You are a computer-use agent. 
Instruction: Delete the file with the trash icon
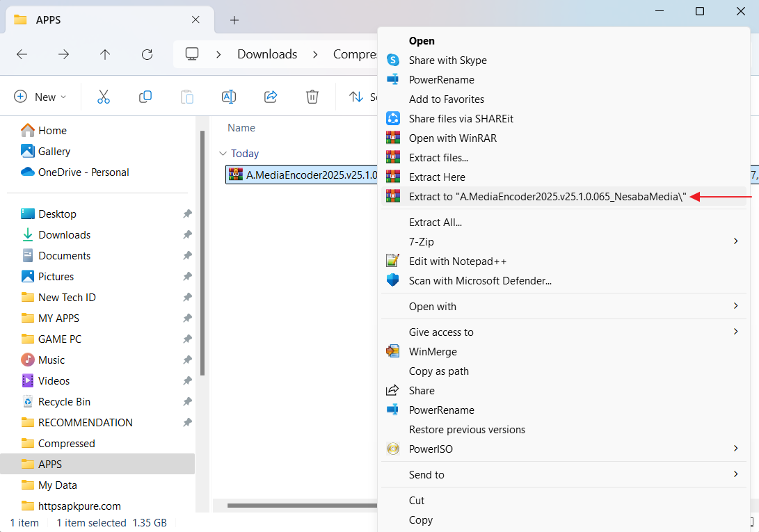(x=312, y=97)
